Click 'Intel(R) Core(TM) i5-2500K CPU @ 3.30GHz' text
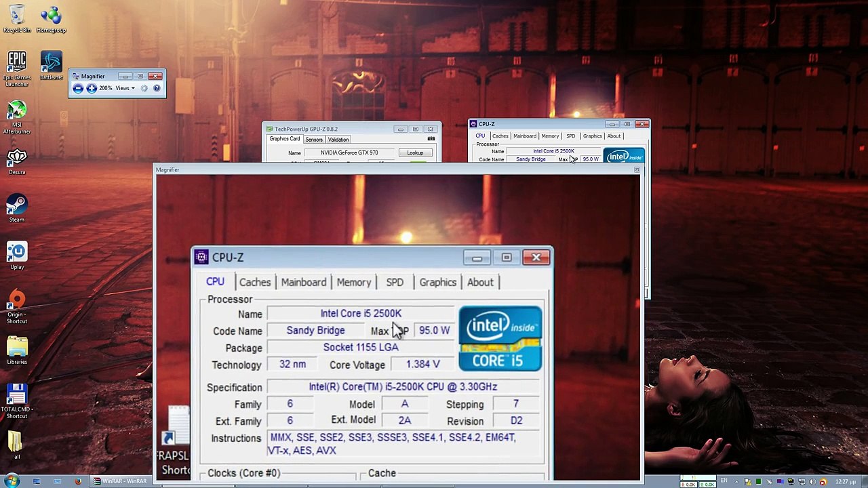The image size is (868, 488). point(403,386)
